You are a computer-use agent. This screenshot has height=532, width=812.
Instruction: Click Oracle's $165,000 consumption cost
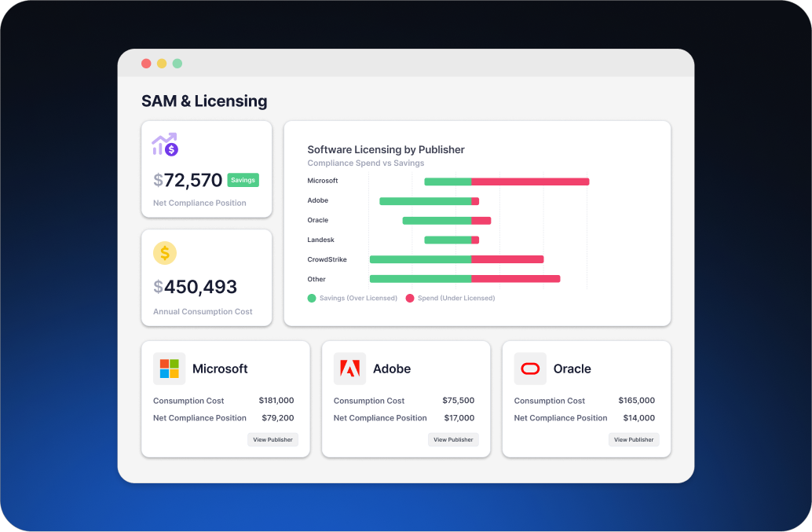tap(637, 401)
